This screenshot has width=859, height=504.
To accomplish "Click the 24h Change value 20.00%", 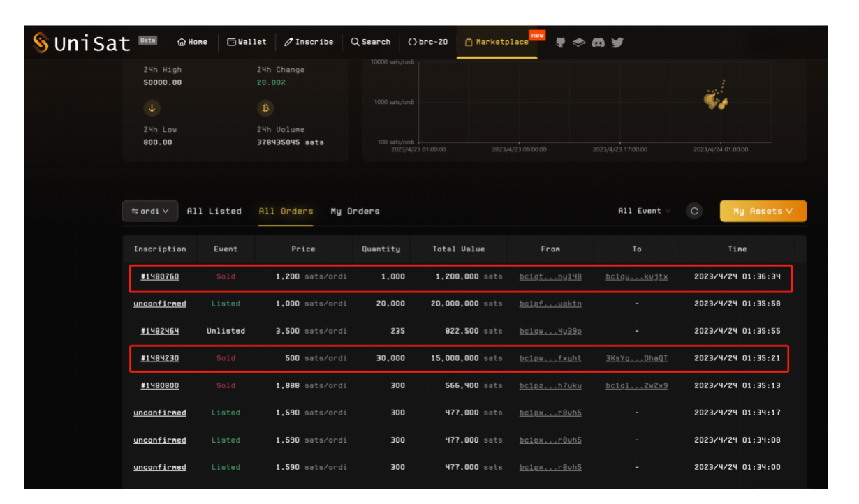I will (x=271, y=82).
